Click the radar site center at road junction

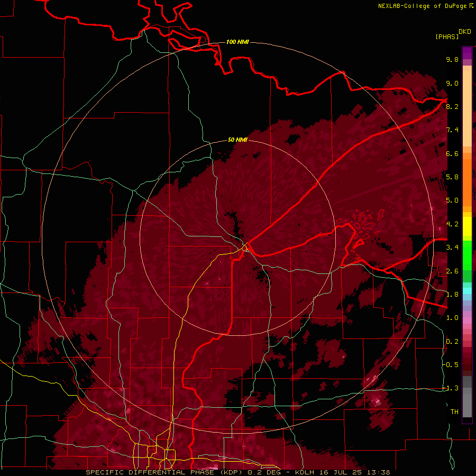click(x=245, y=246)
